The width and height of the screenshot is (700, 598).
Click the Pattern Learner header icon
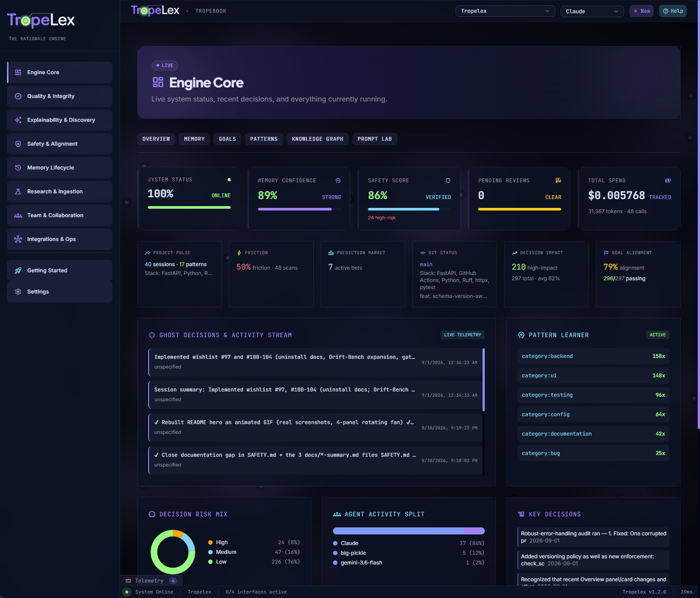pos(521,335)
